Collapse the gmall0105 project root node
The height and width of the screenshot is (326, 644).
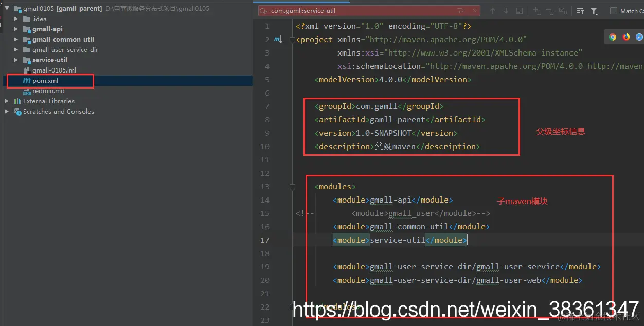pos(7,9)
